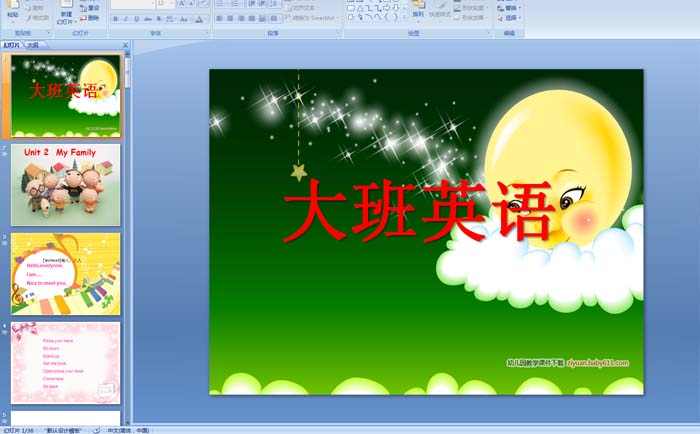Open the Select (选择) menu
The height and width of the screenshot is (434, 700).
[509, 18]
